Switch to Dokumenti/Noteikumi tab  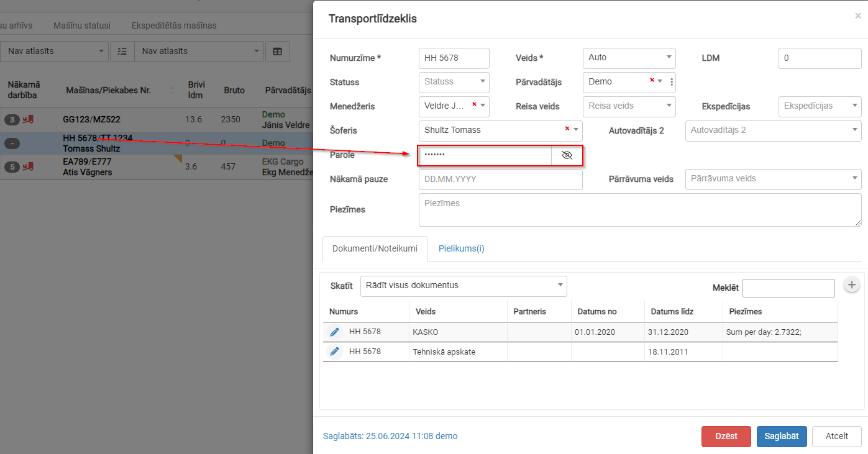375,248
